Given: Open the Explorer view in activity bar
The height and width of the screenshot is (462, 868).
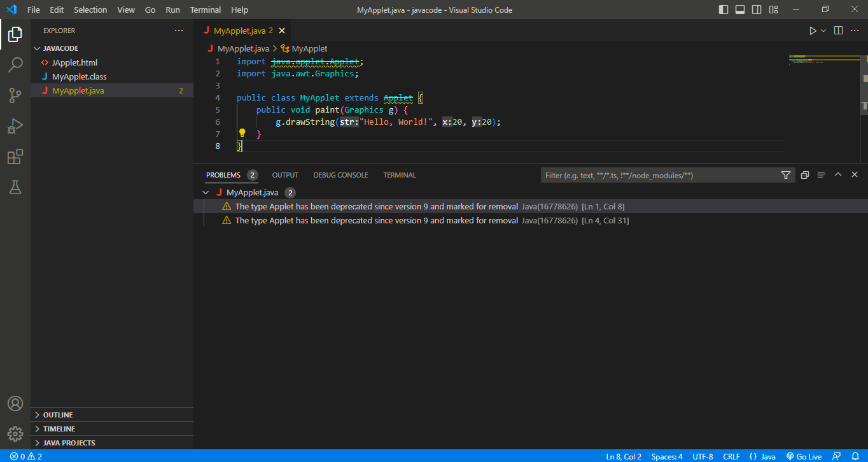Looking at the screenshot, I should 15,34.
